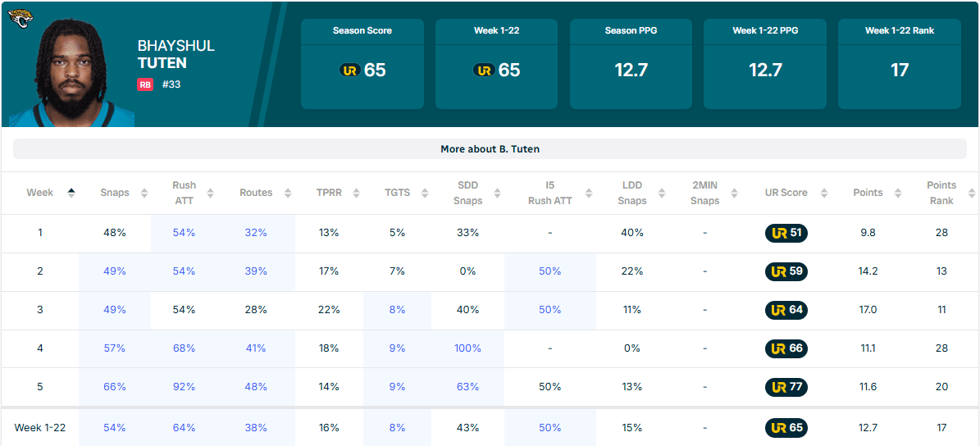This screenshot has height=446, width=980.
Task: Click the Jaguars team logo icon
Action: [21, 19]
